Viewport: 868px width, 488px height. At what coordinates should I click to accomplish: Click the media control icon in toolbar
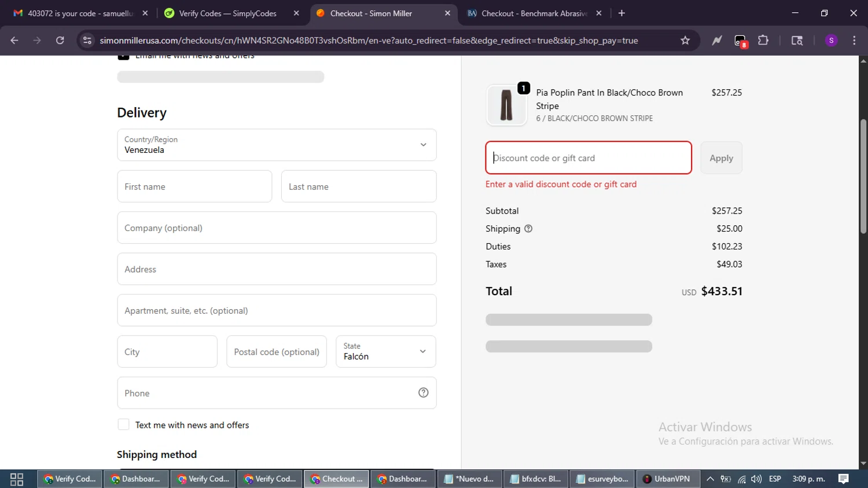(x=797, y=41)
